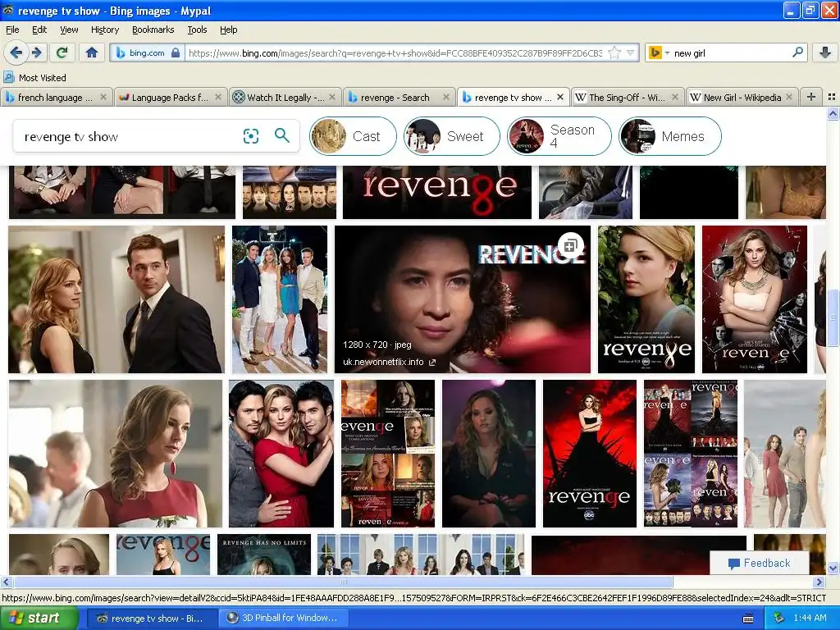Click the horizontal scrollbar left arrow
Screen dimensions: 840x630
tap(6, 582)
